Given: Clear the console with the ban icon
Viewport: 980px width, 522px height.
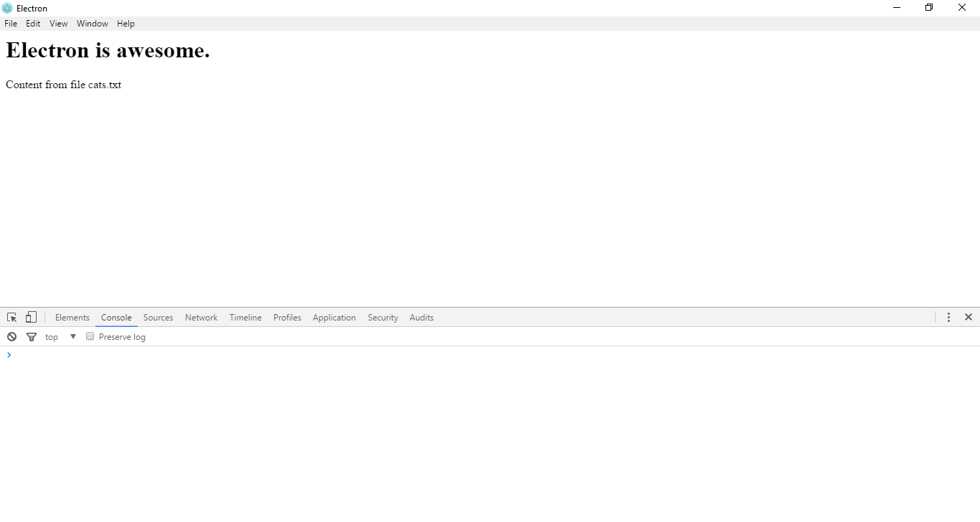Looking at the screenshot, I should point(11,337).
